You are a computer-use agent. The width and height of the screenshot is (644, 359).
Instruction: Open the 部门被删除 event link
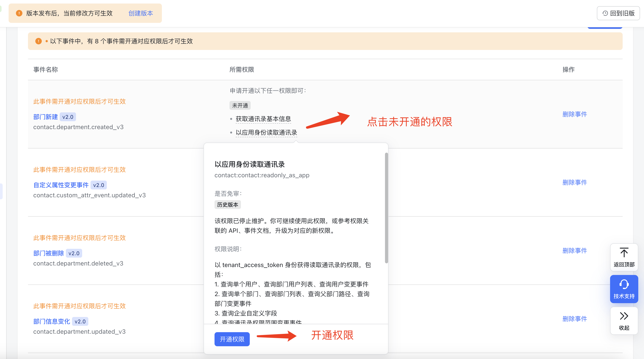click(48, 253)
